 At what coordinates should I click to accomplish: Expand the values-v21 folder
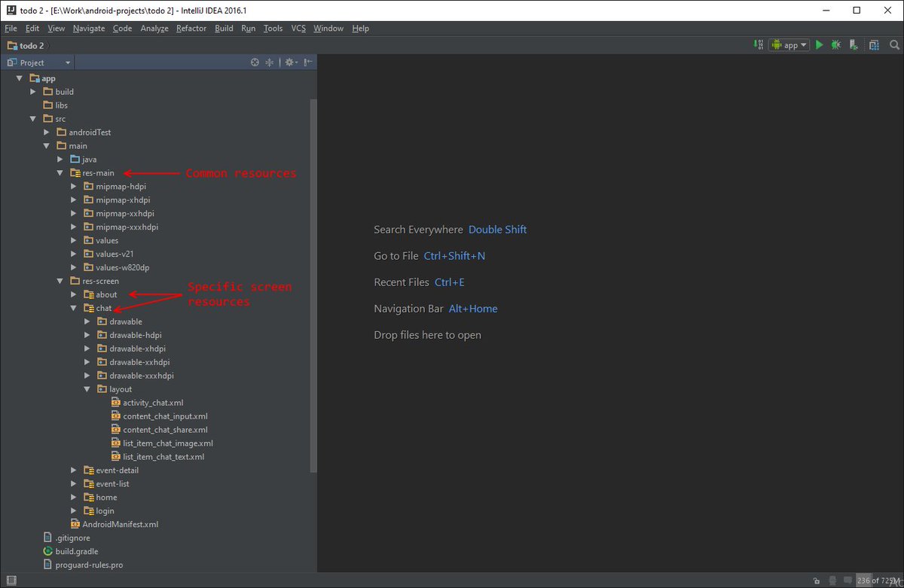click(73, 254)
